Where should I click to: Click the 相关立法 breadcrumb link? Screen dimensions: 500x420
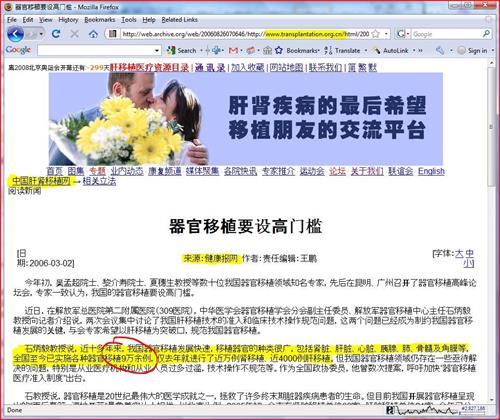coord(99,181)
